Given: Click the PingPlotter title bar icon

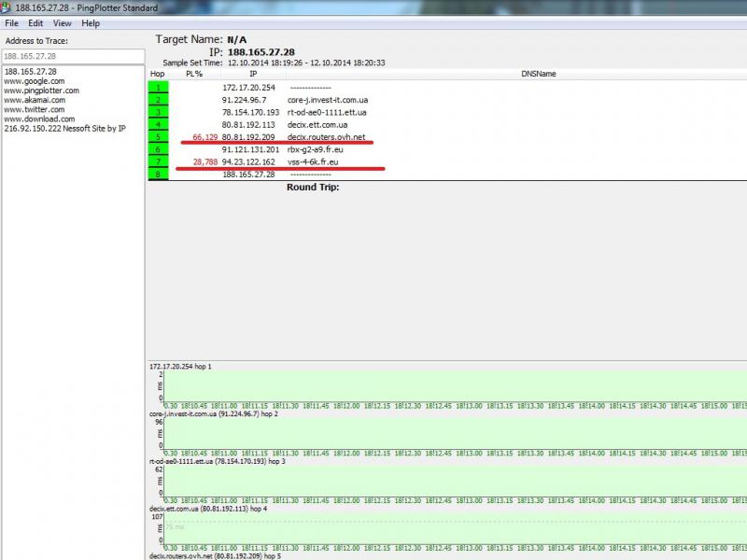Looking at the screenshot, I should pos(6,7).
